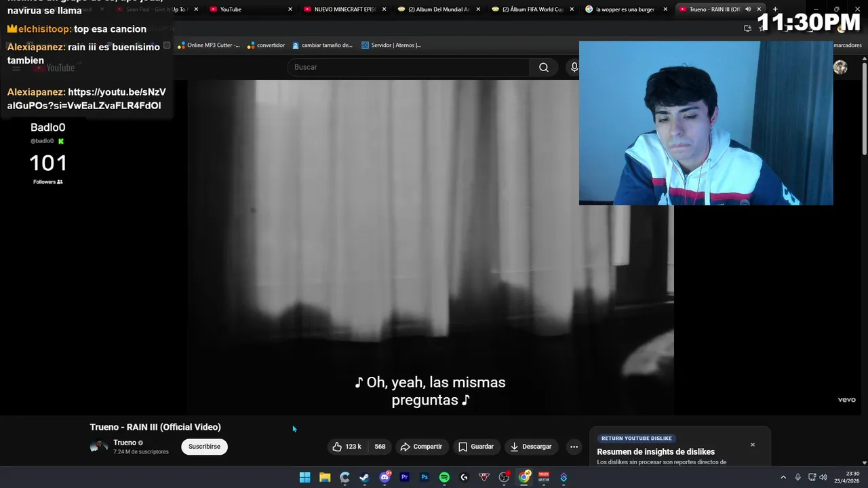Switch to Album Del Mundial tab
Viewport: 868px width, 488px height.
pos(439,9)
